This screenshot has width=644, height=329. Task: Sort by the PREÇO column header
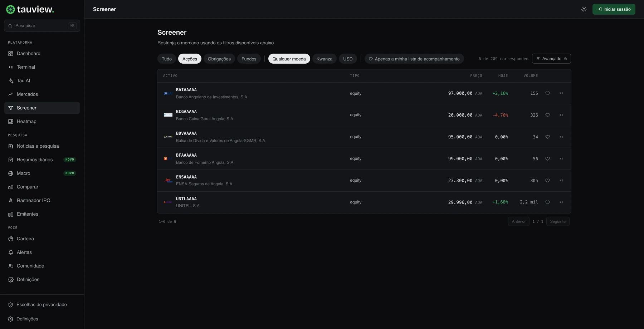click(476, 76)
